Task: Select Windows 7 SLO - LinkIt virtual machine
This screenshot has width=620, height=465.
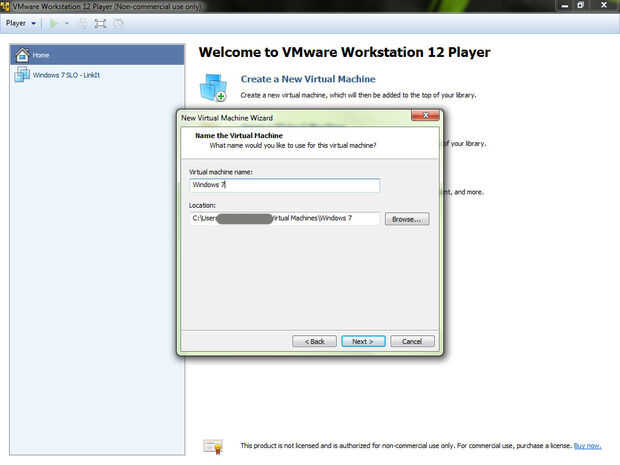Action: (x=97, y=75)
